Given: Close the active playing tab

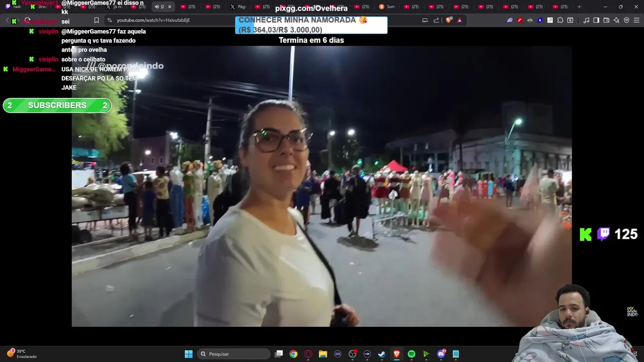Looking at the screenshot, I should [170, 7].
